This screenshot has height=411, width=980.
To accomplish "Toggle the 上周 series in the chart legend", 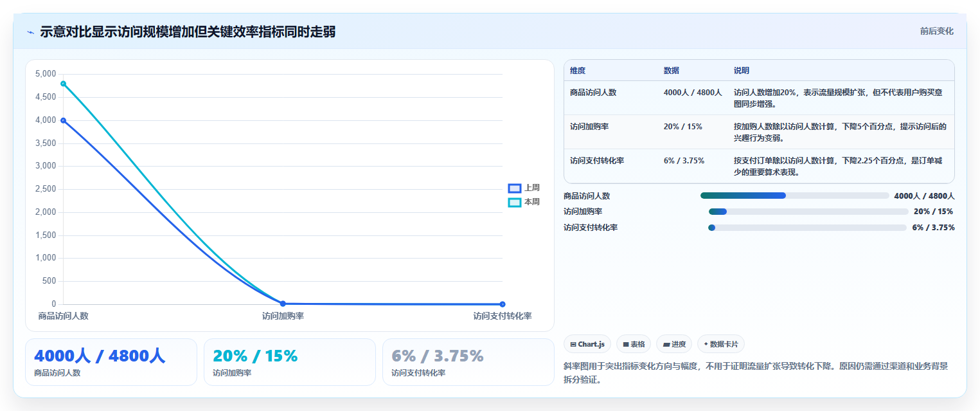I will click(x=524, y=188).
